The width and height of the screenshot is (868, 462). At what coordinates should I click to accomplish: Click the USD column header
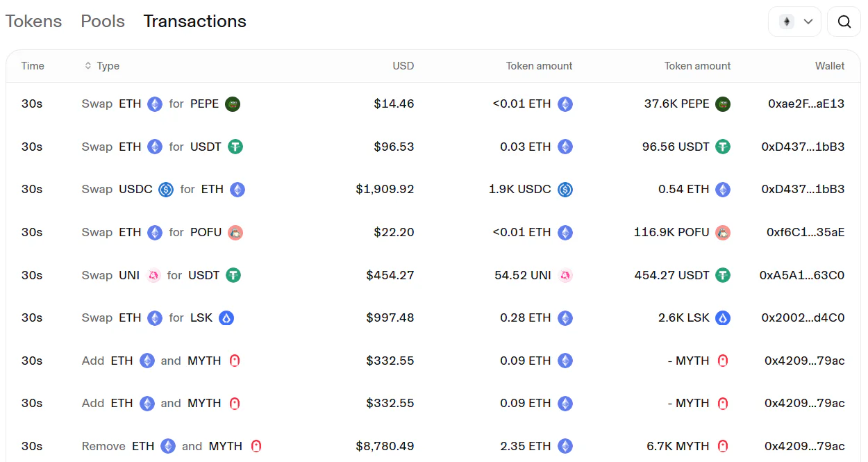coord(403,66)
